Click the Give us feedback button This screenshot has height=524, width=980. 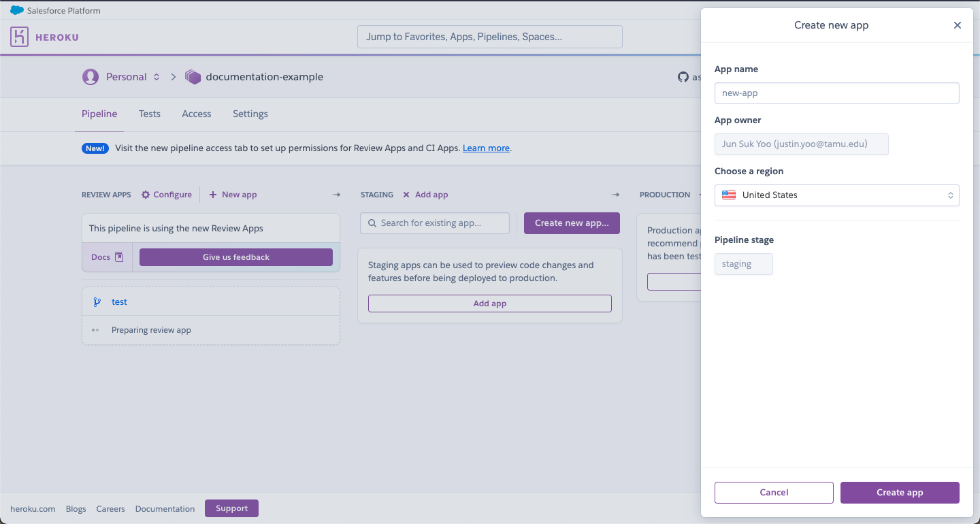tap(236, 257)
